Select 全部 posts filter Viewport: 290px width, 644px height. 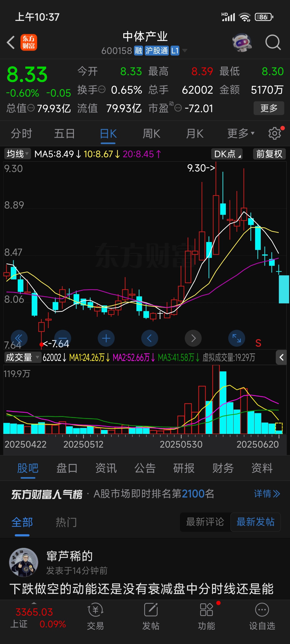pos(22,522)
